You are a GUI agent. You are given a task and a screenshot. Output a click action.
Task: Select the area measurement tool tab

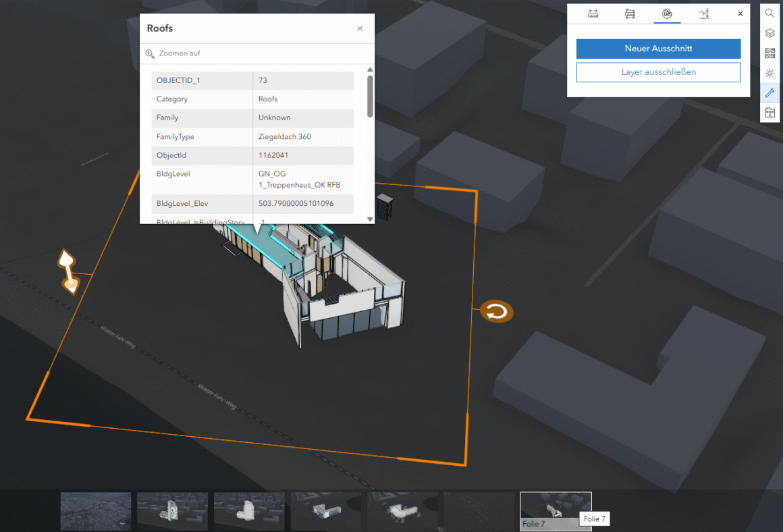tap(630, 14)
